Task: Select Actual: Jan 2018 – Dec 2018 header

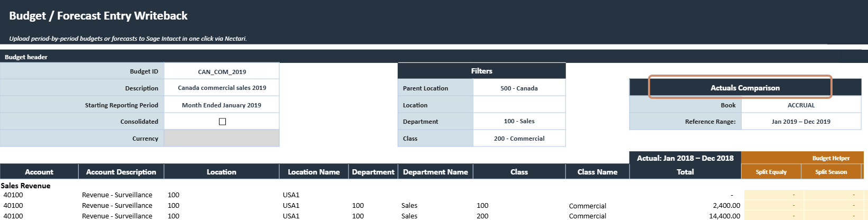Action: pos(685,158)
